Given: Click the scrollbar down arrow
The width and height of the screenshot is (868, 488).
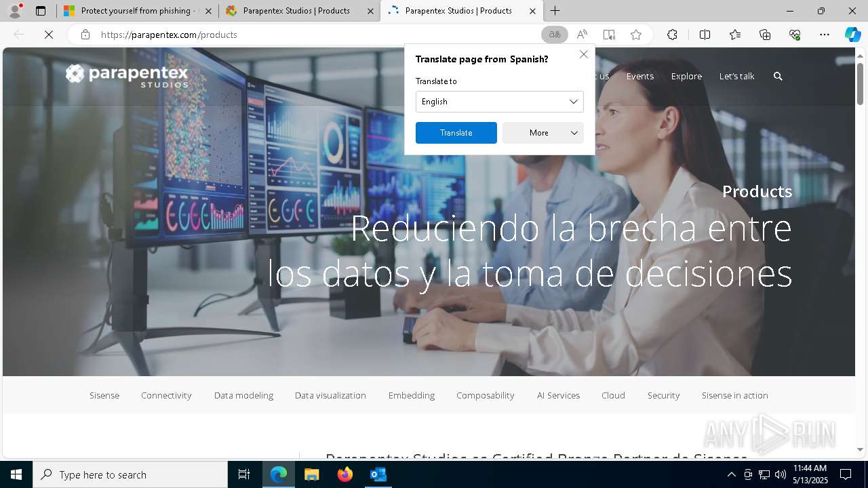Looking at the screenshot, I should (860, 449).
